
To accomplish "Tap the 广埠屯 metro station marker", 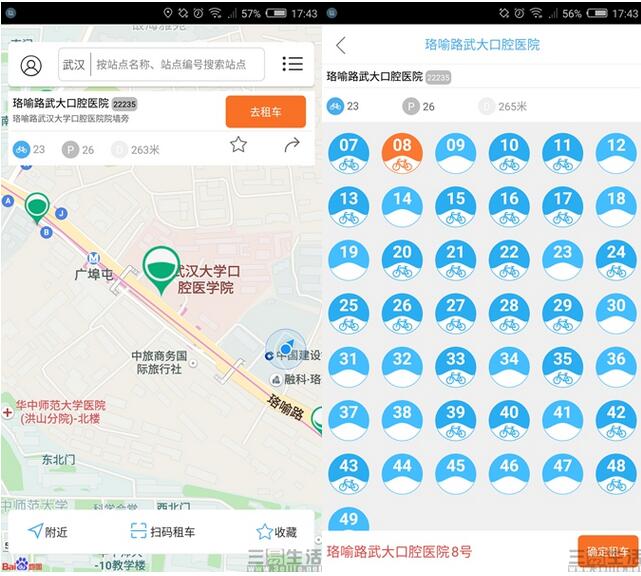I will click(94, 258).
